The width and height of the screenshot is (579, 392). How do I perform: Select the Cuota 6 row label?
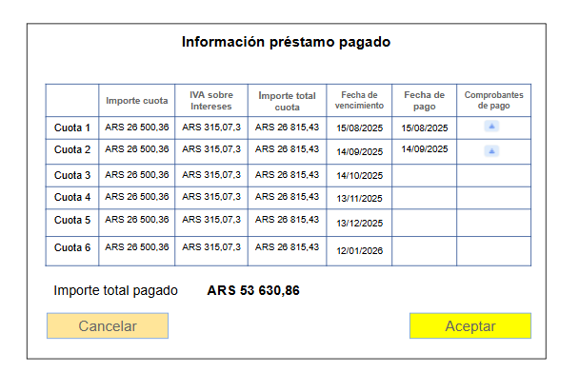point(72,247)
